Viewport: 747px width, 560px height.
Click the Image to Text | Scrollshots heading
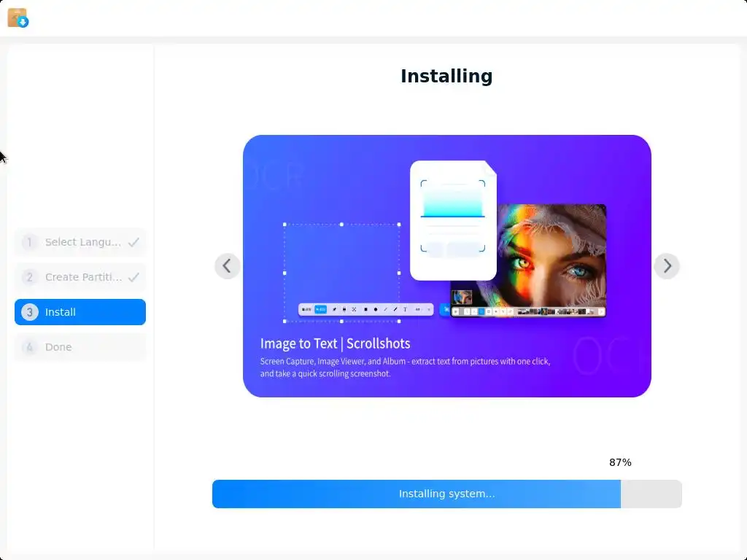point(335,343)
